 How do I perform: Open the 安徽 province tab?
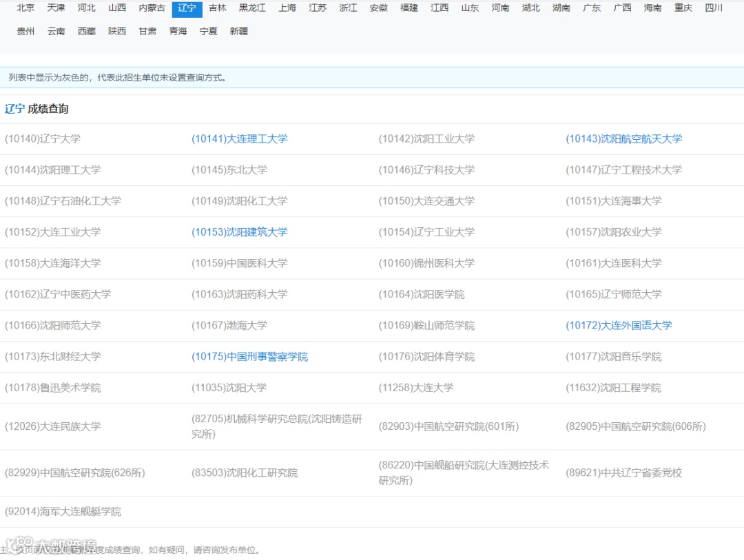click(x=379, y=8)
